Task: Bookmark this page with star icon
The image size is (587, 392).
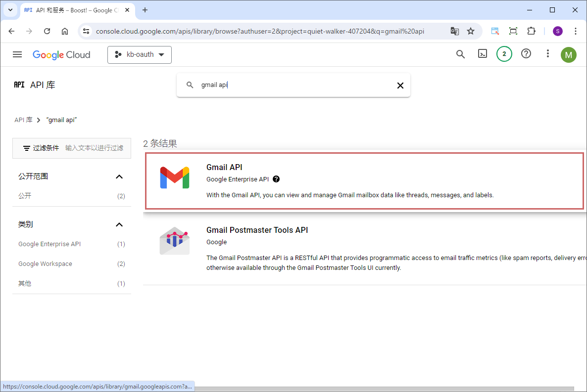Action: [x=471, y=31]
